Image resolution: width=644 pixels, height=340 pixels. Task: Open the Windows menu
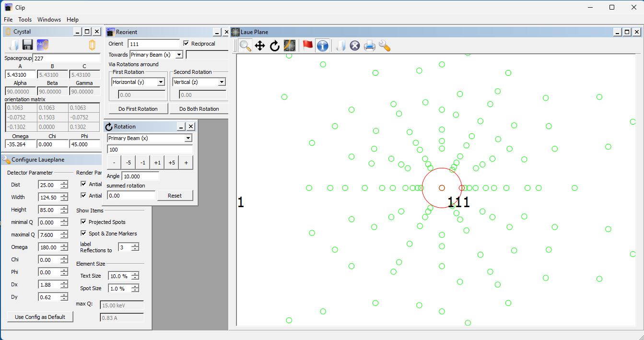point(49,20)
